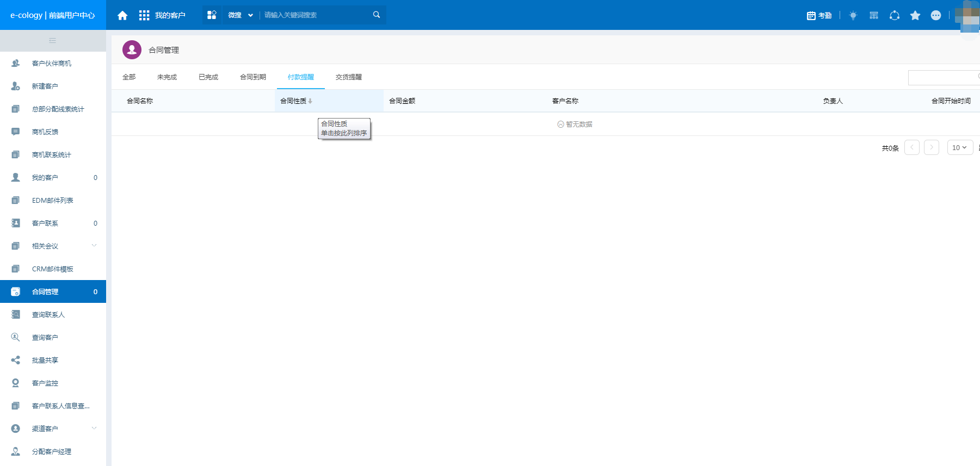
Task: Go to next page arrow
Action: pyautogui.click(x=932, y=147)
